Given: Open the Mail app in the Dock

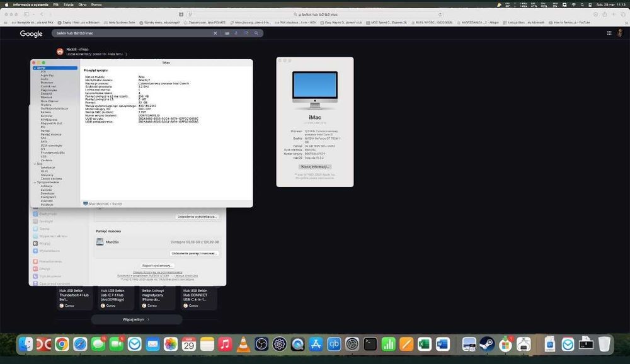Looking at the screenshot, I should point(152,344).
